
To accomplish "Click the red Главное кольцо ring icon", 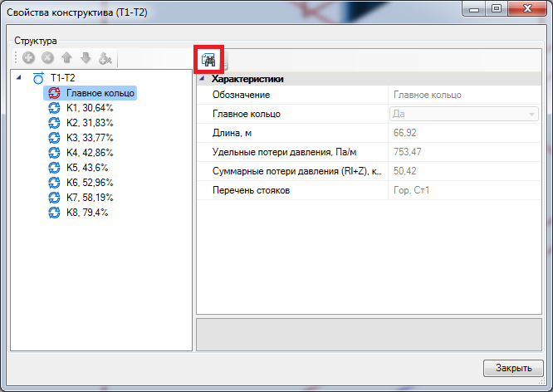I will [54, 93].
